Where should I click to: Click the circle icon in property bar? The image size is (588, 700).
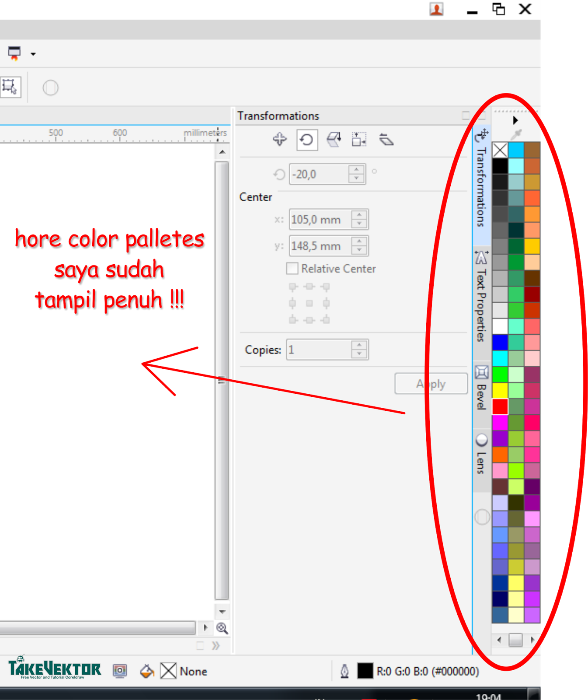pos(50,87)
